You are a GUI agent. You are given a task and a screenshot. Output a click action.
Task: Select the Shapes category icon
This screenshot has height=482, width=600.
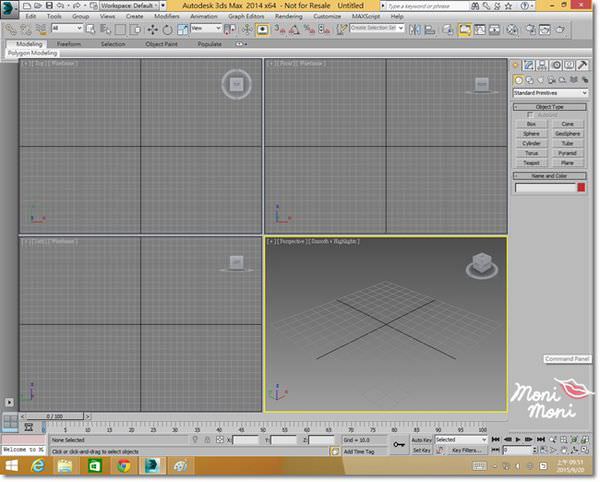click(530, 79)
